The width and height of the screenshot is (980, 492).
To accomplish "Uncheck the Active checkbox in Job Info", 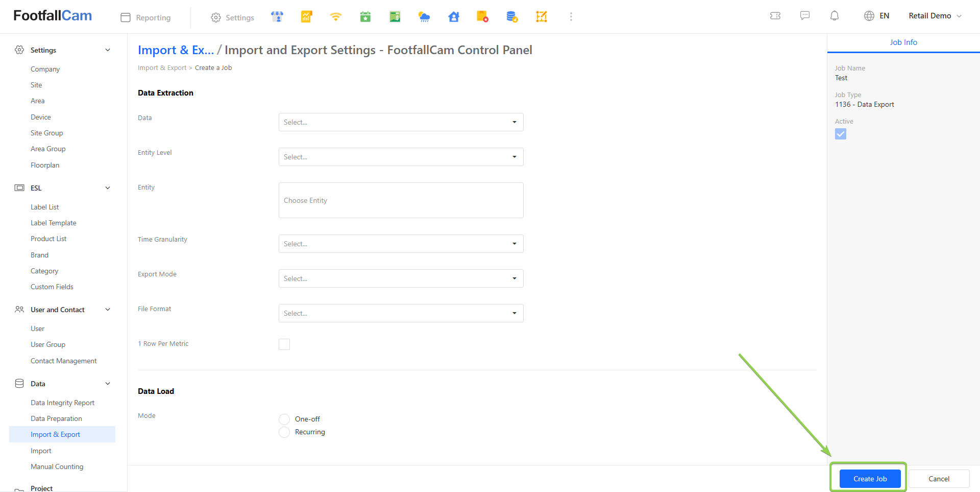I will pyautogui.click(x=841, y=134).
